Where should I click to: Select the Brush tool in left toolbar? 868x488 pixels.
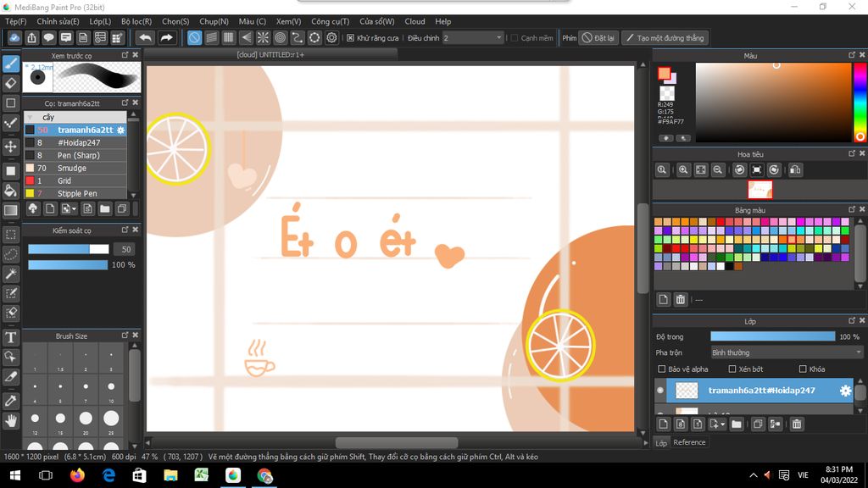[10, 64]
